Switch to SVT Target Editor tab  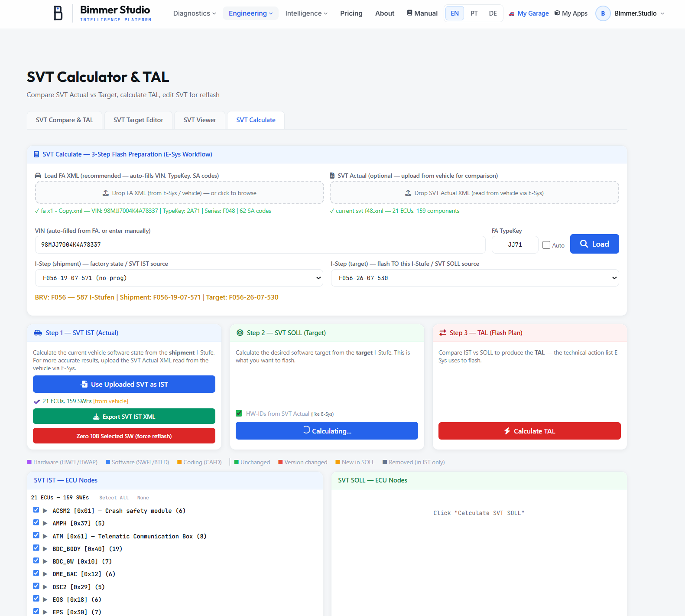[138, 120]
